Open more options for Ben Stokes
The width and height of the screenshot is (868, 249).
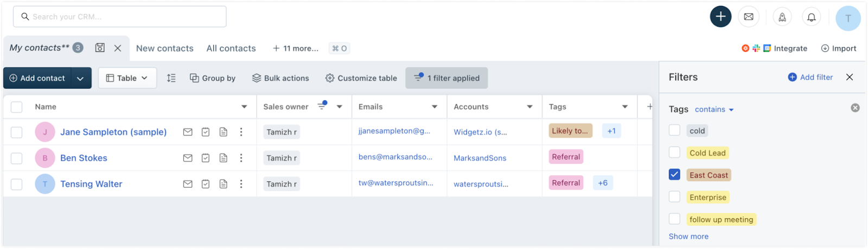click(x=241, y=158)
